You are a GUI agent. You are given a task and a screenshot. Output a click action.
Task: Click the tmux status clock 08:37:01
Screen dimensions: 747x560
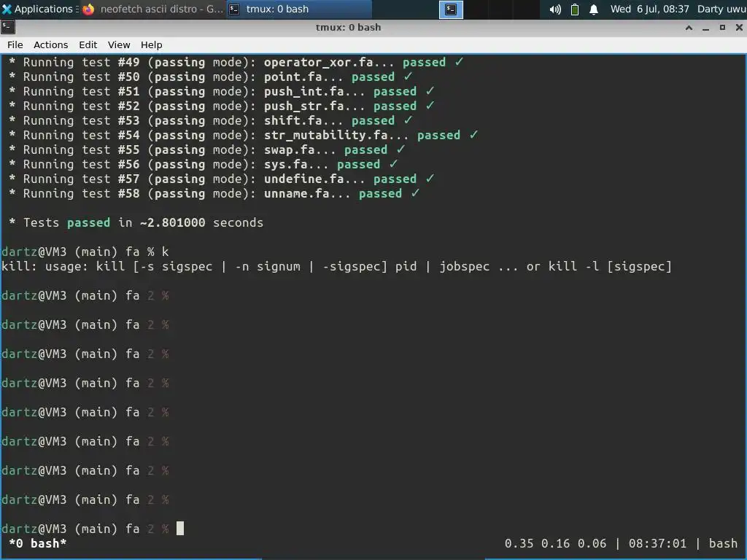(x=657, y=543)
